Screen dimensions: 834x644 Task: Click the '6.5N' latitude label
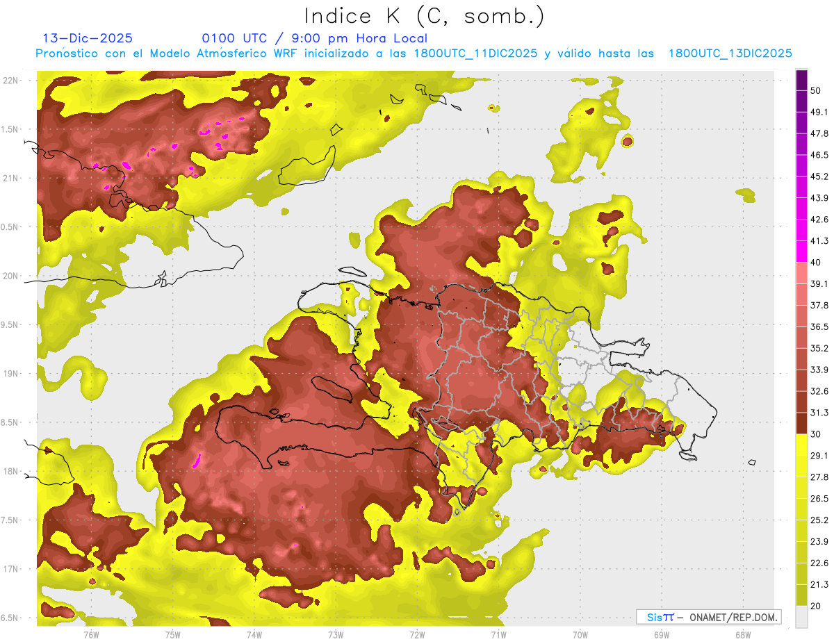click(10, 618)
